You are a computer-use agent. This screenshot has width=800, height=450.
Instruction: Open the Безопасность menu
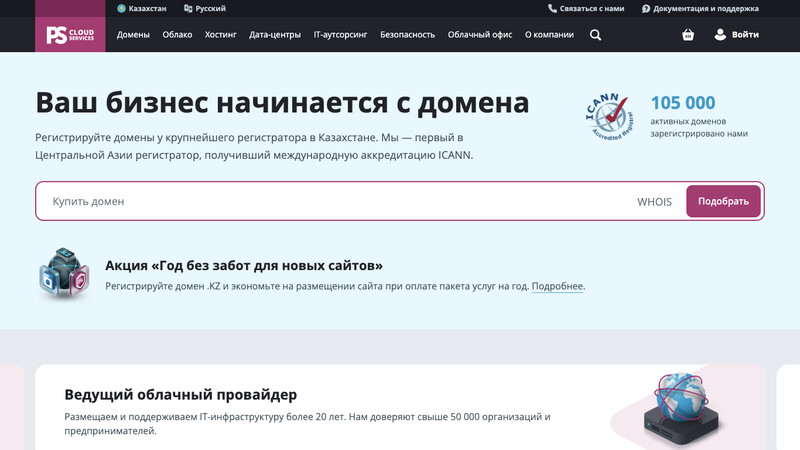click(408, 35)
